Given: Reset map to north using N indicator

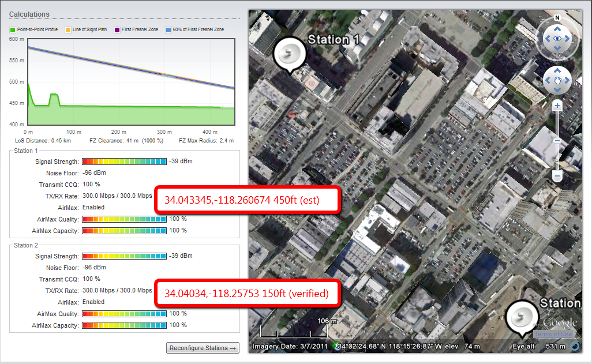Looking at the screenshot, I should point(557,17).
